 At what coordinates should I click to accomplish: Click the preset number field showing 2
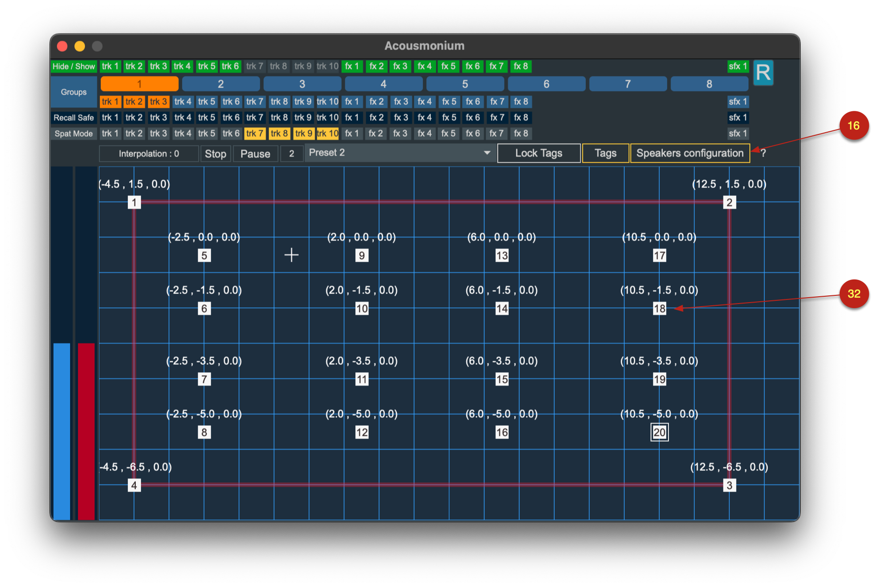[x=292, y=154]
